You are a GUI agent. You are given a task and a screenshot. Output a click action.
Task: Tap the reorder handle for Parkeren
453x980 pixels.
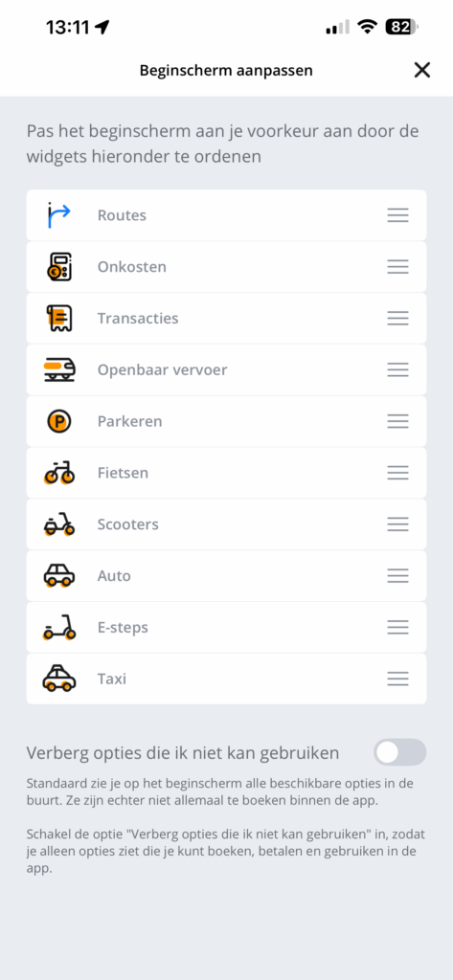398,421
